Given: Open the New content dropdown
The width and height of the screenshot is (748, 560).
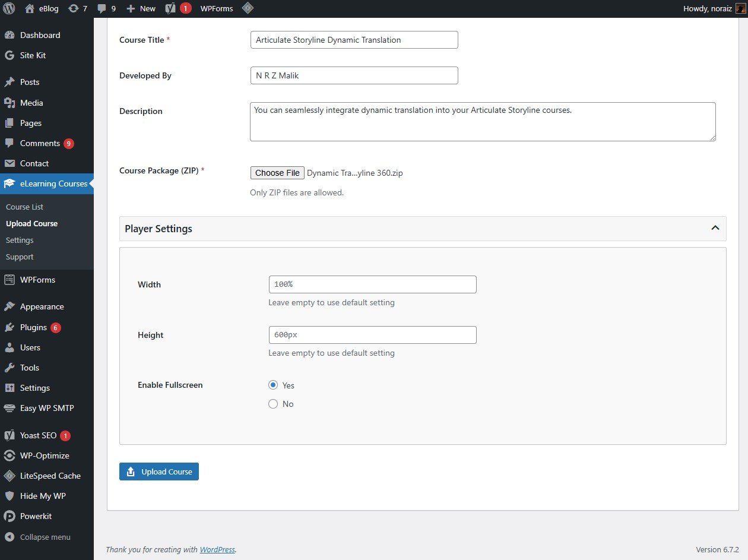Looking at the screenshot, I should pyautogui.click(x=140, y=8).
